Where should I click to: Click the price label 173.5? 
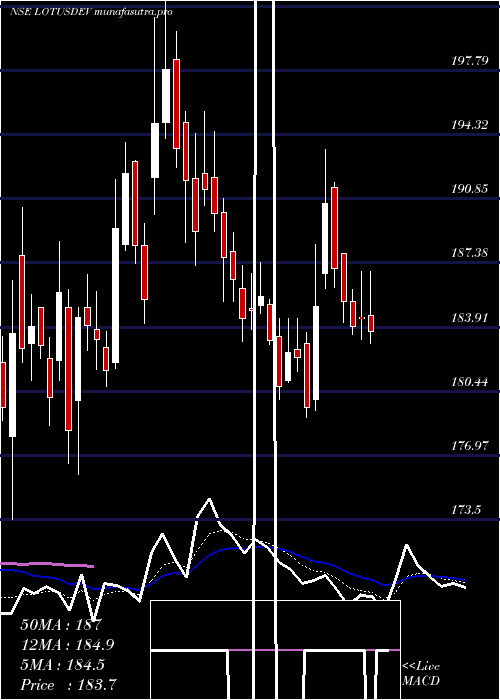coord(466,510)
